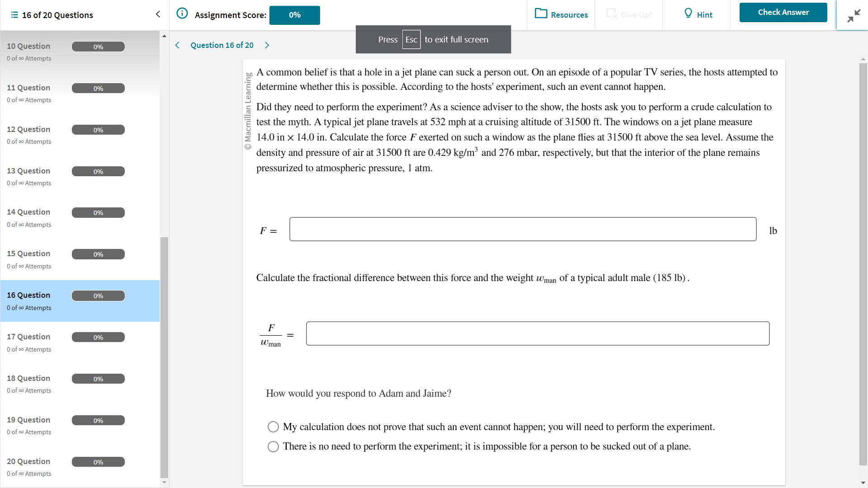Open the Resources panel icon
Image resolution: width=868 pixels, height=488 pixels.
541,14
